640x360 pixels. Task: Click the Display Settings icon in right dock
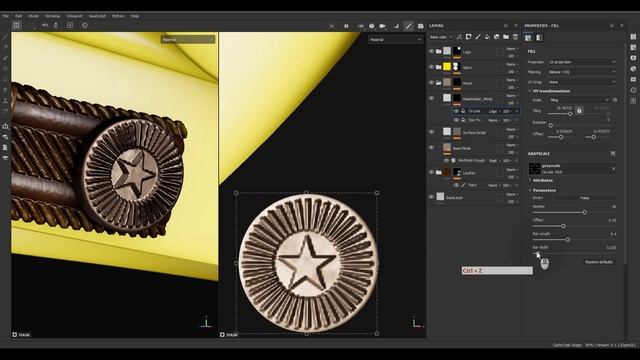633,58
